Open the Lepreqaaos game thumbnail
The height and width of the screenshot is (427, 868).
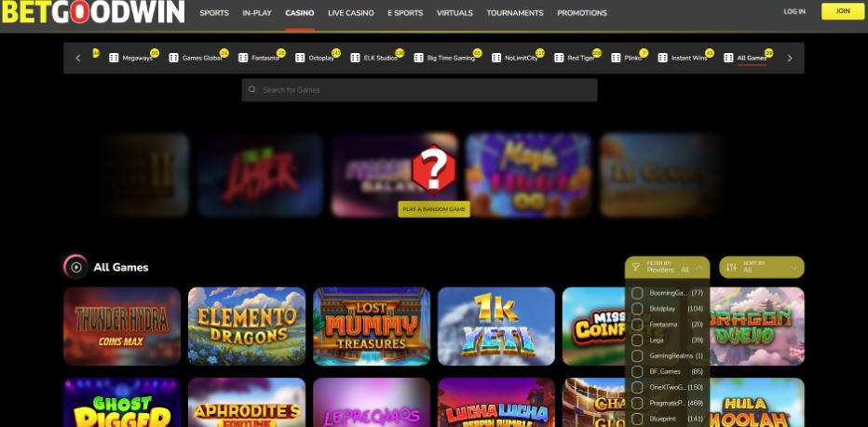point(372,403)
